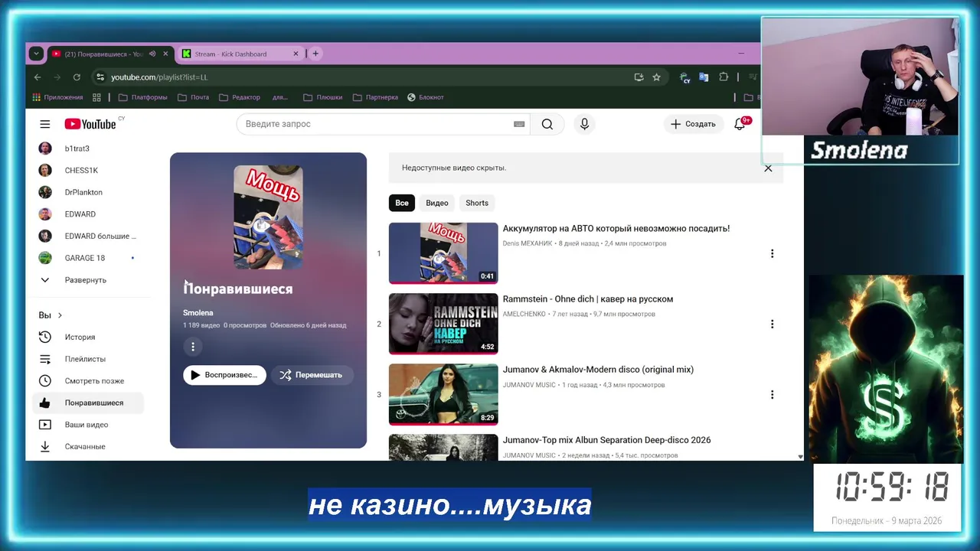This screenshot has height=551, width=980.
Task: Open the Почта bookmarks folder
Action: [x=193, y=97]
